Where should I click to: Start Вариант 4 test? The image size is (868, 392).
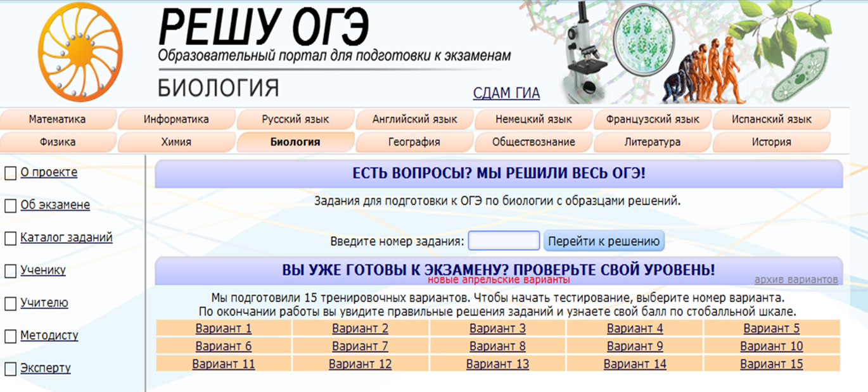click(635, 328)
